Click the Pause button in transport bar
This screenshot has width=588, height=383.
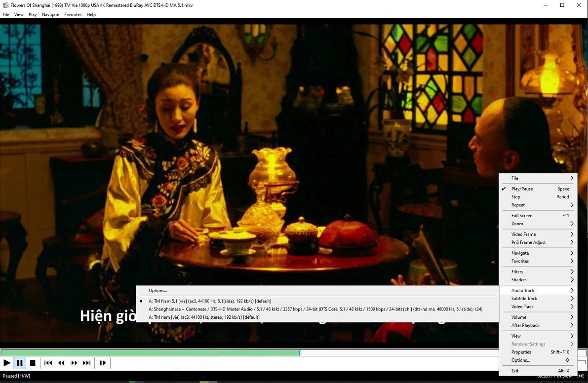pos(20,363)
